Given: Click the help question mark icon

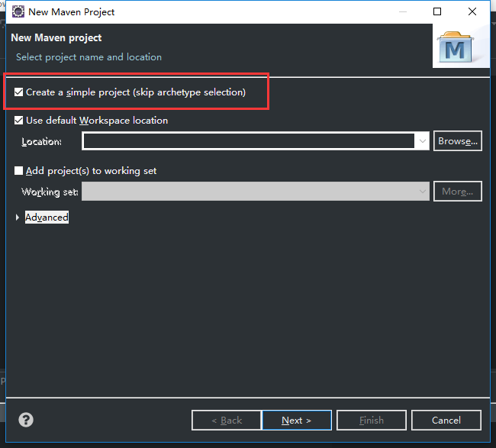Looking at the screenshot, I should [x=26, y=420].
